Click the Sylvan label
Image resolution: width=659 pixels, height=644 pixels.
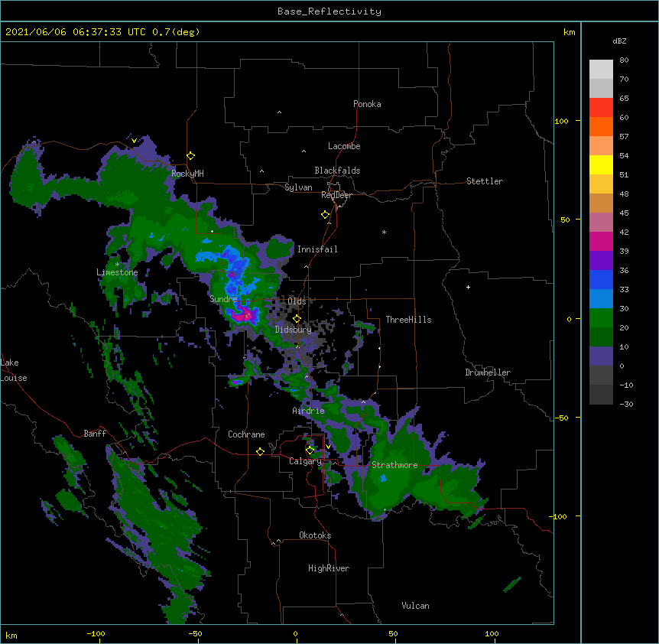[x=298, y=187]
